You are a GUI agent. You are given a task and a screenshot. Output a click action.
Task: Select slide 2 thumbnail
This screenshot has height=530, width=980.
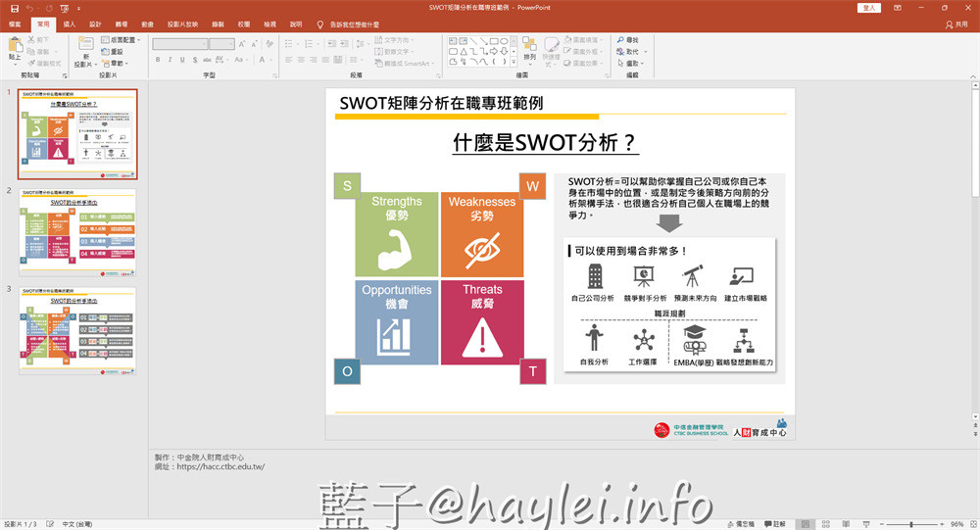77,232
